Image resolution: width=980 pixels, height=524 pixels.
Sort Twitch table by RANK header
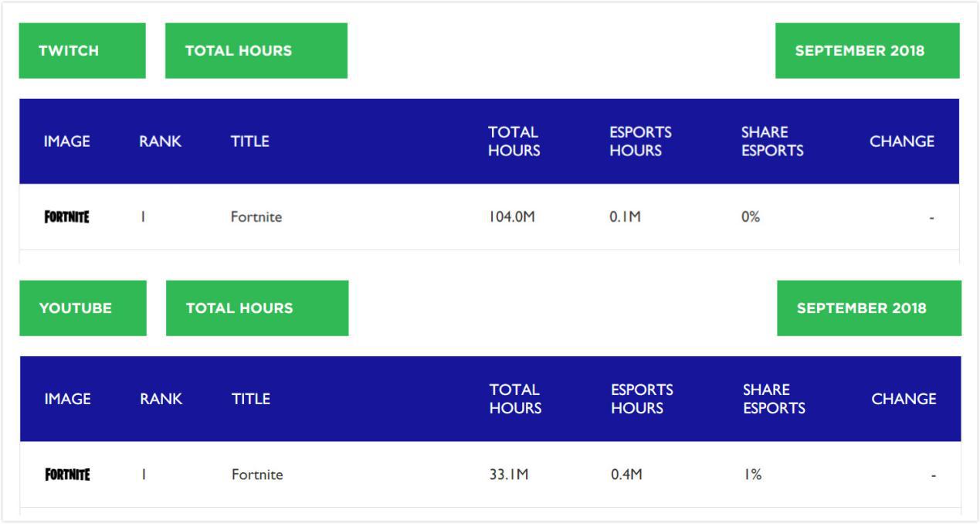point(160,141)
